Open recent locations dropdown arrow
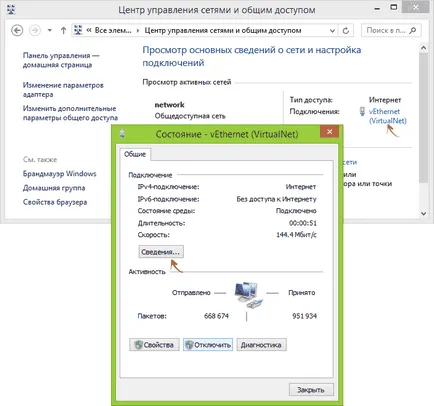Image resolution: width=434 pixels, height=406 pixels. tap(50, 30)
